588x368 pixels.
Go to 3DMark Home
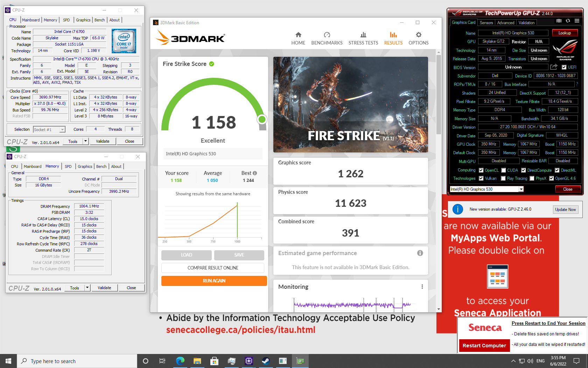point(298,39)
